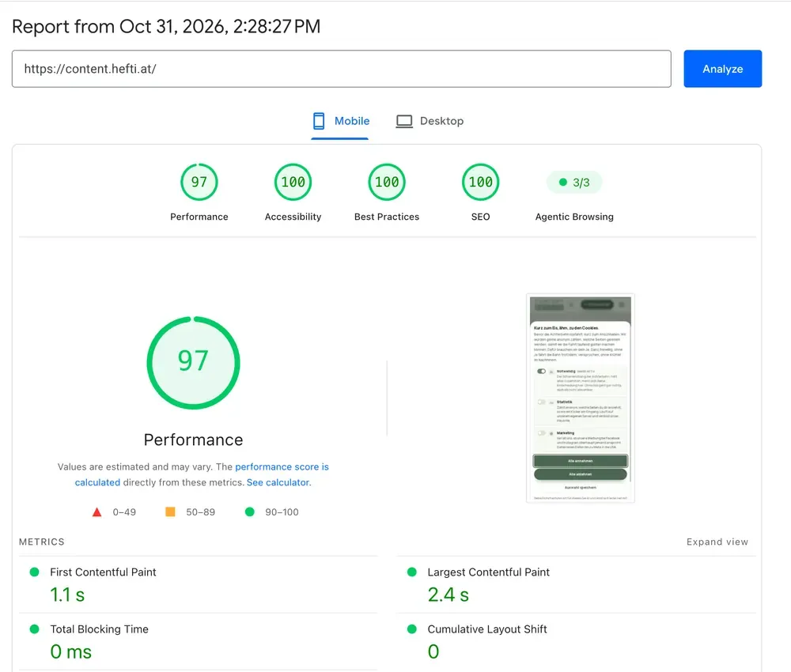Click the Accessibility category label
Viewport: 791px width, 672px height.
[x=293, y=217]
